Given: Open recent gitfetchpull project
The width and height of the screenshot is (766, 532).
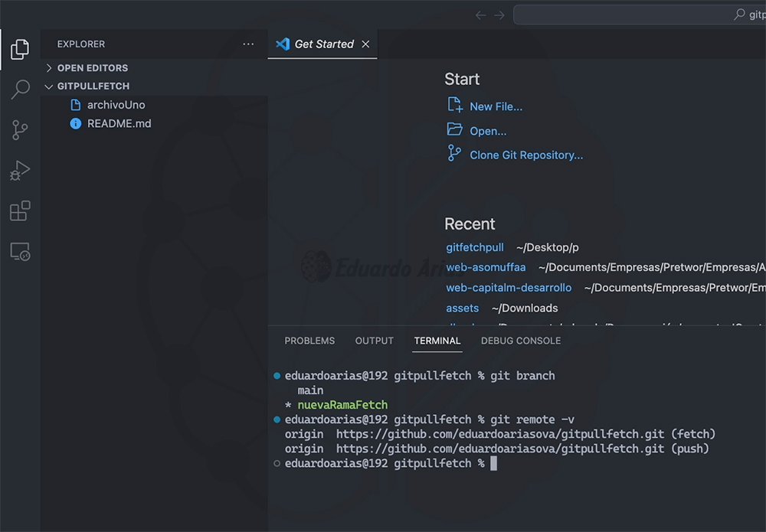Looking at the screenshot, I should (474, 247).
